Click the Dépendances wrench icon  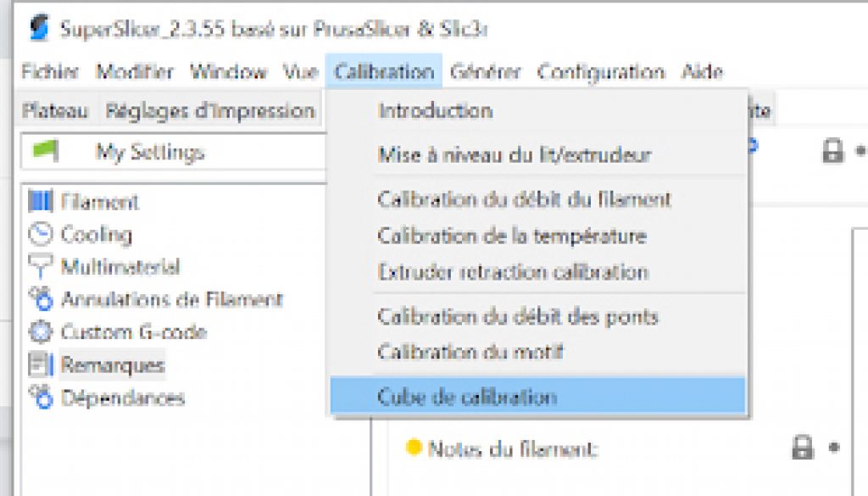tap(41, 397)
